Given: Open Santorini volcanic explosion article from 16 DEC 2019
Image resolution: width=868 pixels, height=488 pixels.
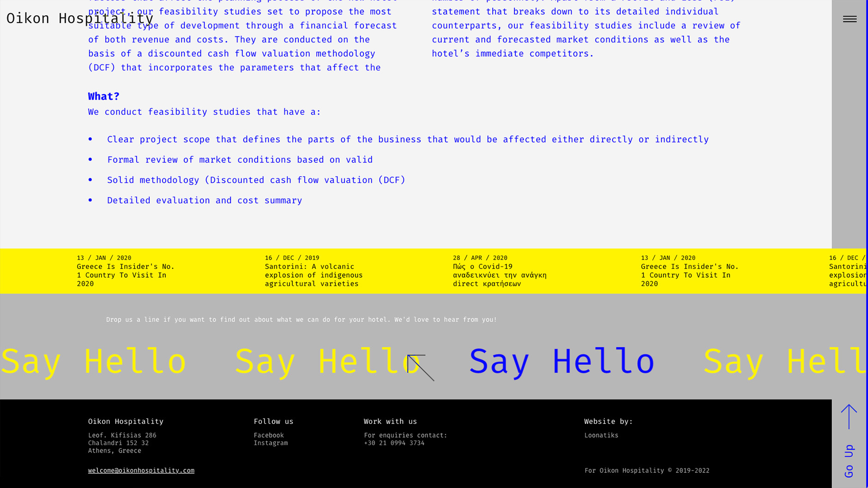Looking at the screenshot, I should tap(313, 271).
